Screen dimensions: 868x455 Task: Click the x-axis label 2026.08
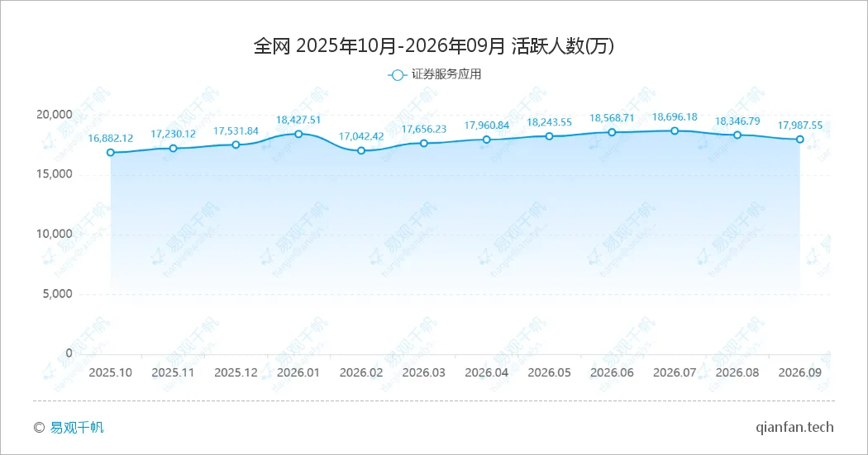pyautogui.click(x=737, y=372)
